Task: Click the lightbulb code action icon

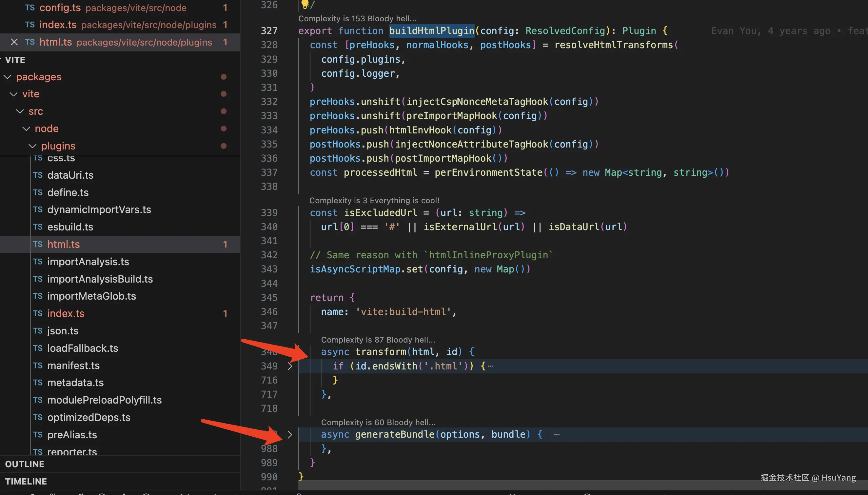Action: coord(305,4)
